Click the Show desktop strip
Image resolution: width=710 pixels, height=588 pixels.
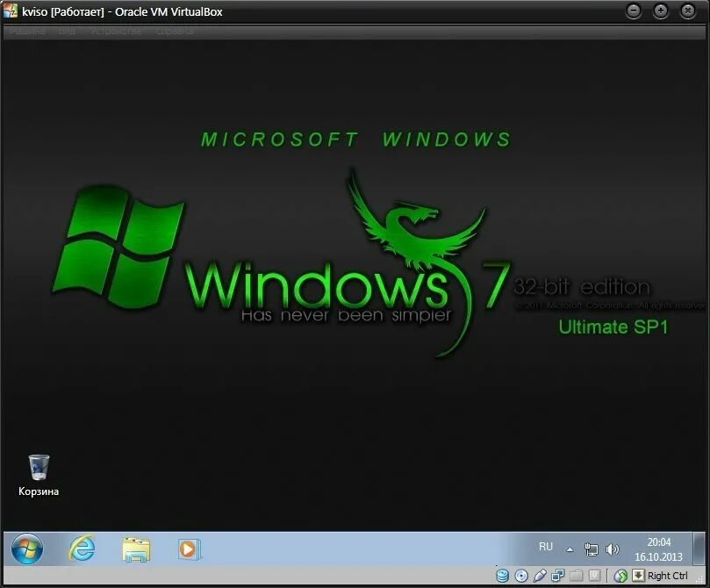point(699,549)
